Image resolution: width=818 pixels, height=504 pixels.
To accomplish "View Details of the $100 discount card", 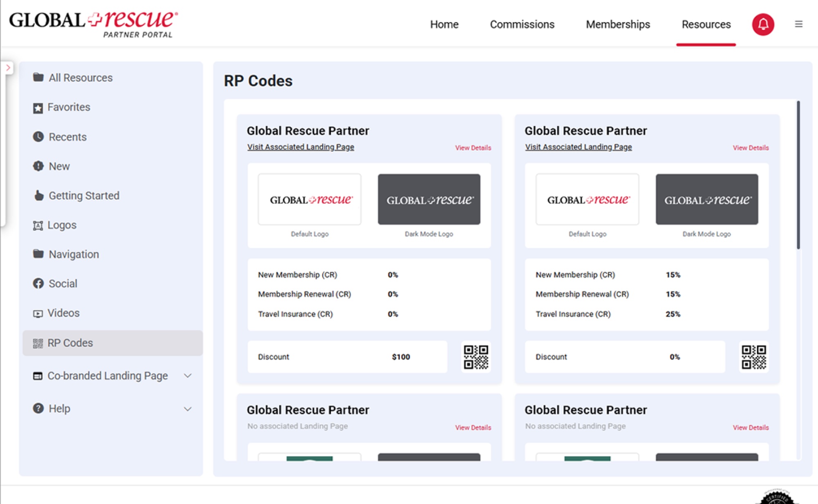I will pos(473,148).
